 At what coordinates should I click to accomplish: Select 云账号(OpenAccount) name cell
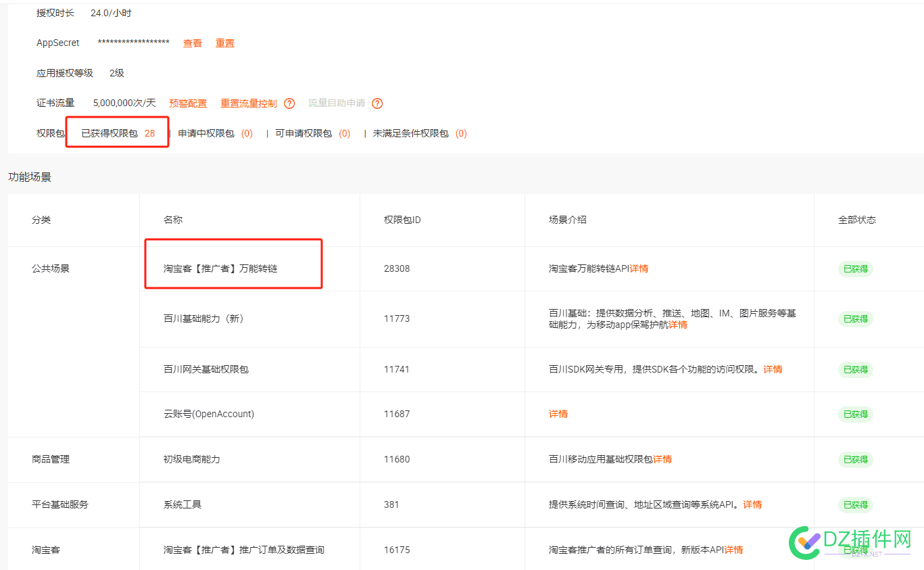click(209, 414)
